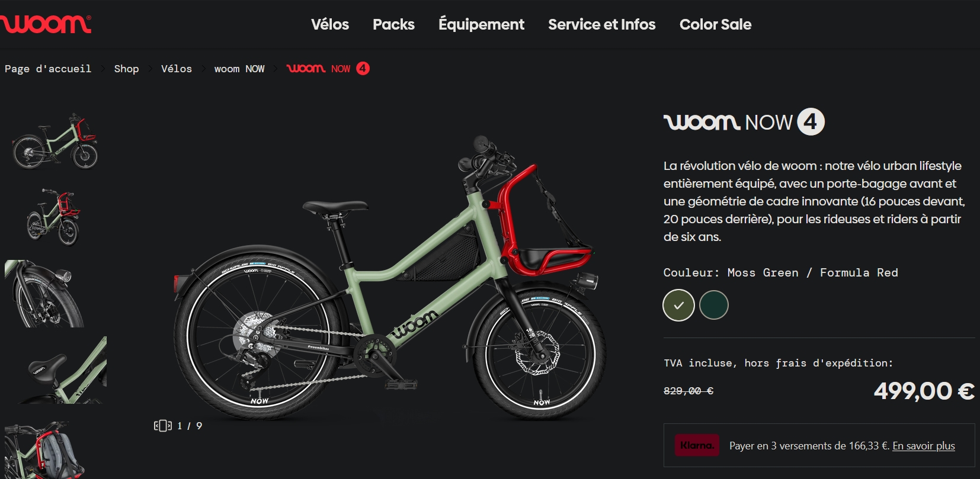Click the woom NOW 4 product title logo
The width and height of the screenshot is (980, 479).
coord(744,122)
